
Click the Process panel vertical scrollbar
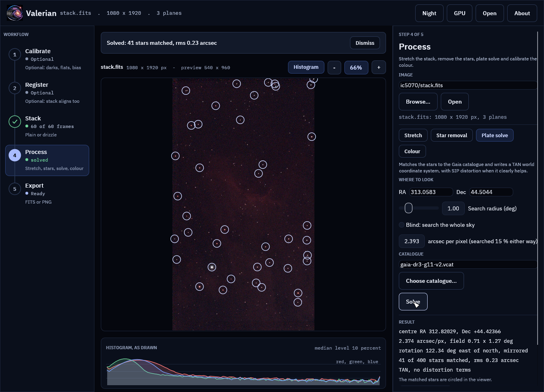point(538,188)
